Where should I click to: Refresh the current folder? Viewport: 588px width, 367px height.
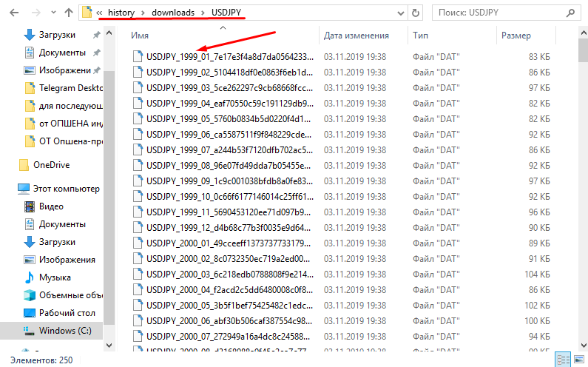tap(416, 13)
